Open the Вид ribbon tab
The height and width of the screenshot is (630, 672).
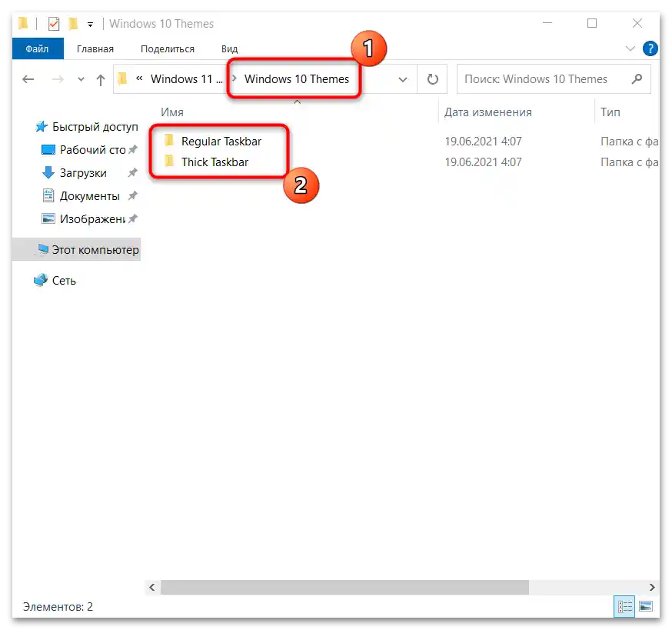pyautogui.click(x=229, y=49)
